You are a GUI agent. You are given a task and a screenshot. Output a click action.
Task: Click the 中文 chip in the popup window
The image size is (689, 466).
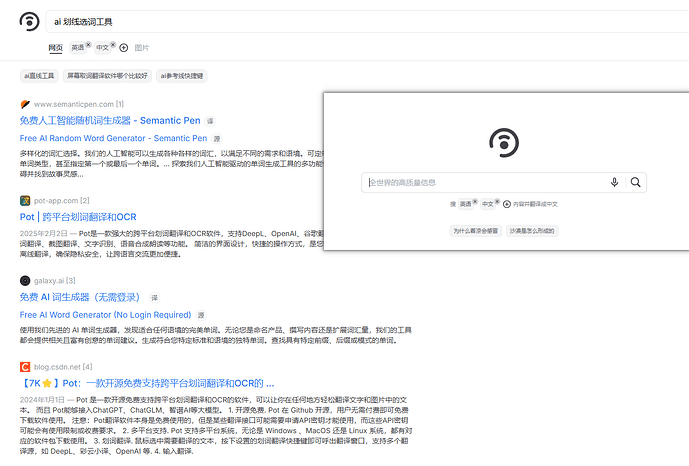coord(488,204)
